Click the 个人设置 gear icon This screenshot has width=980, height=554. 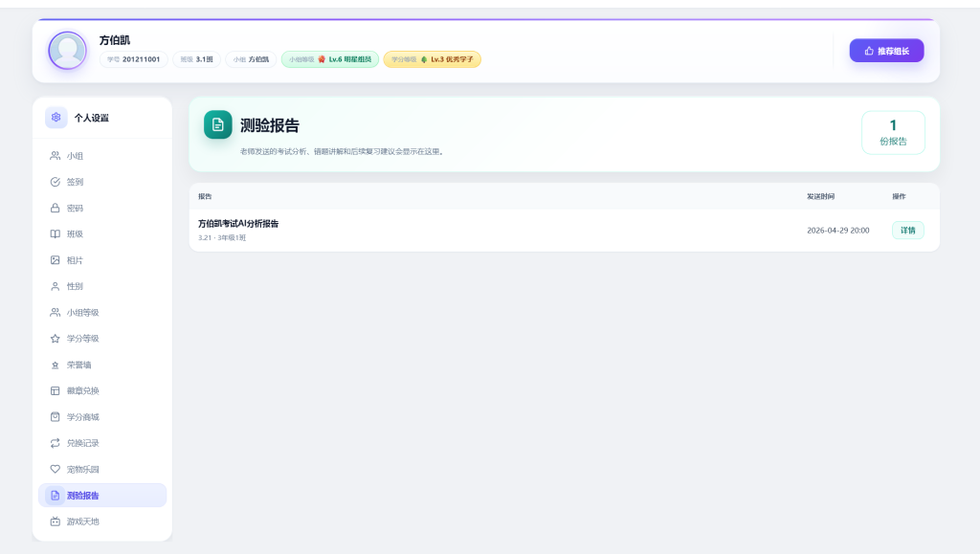coord(56,118)
